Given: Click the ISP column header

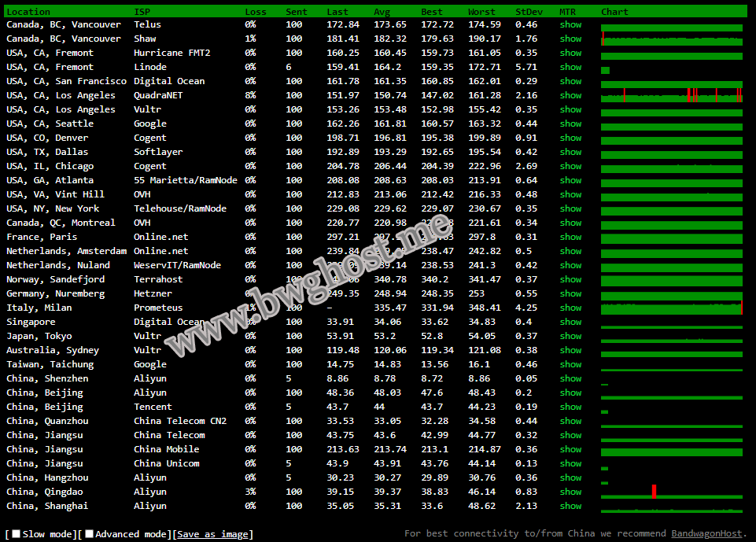Looking at the screenshot, I should (x=142, y=12).
